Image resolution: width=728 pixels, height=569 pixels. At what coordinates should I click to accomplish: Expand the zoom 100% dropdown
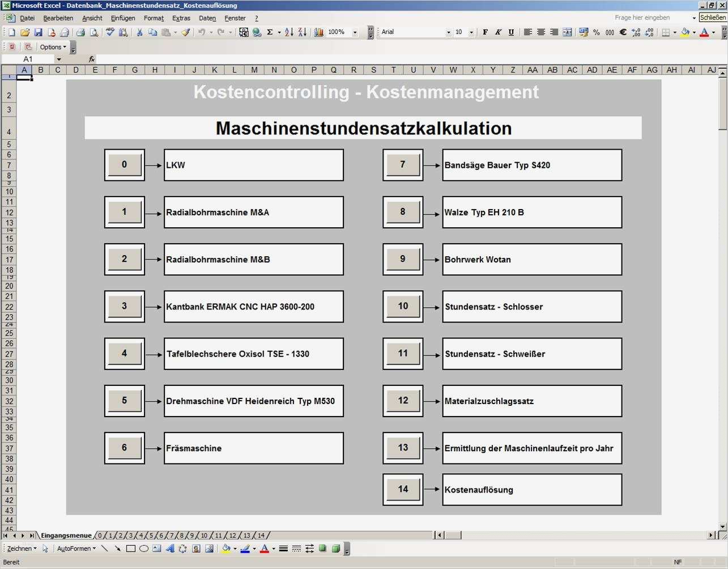[x=355, y=32]
